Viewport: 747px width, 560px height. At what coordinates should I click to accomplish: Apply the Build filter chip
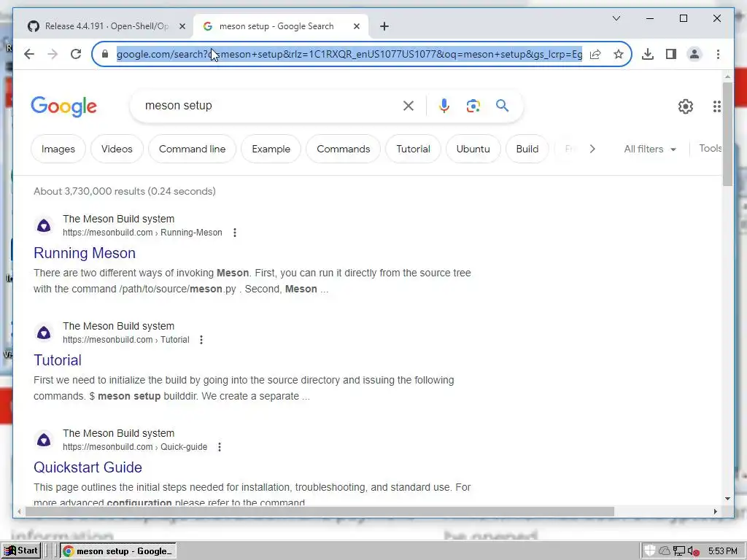527,149
